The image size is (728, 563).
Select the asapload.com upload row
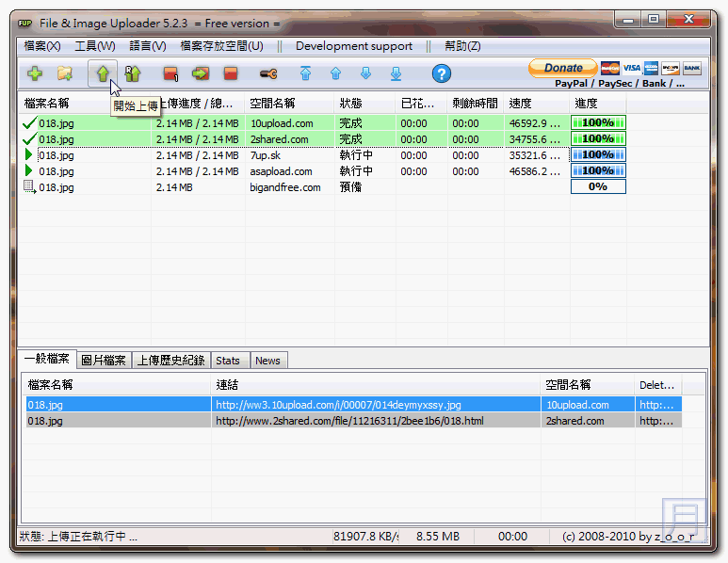point(324,171)
